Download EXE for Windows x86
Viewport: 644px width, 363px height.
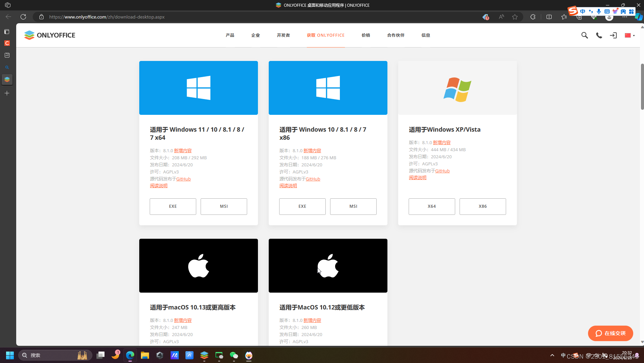[x=302, y=206]
